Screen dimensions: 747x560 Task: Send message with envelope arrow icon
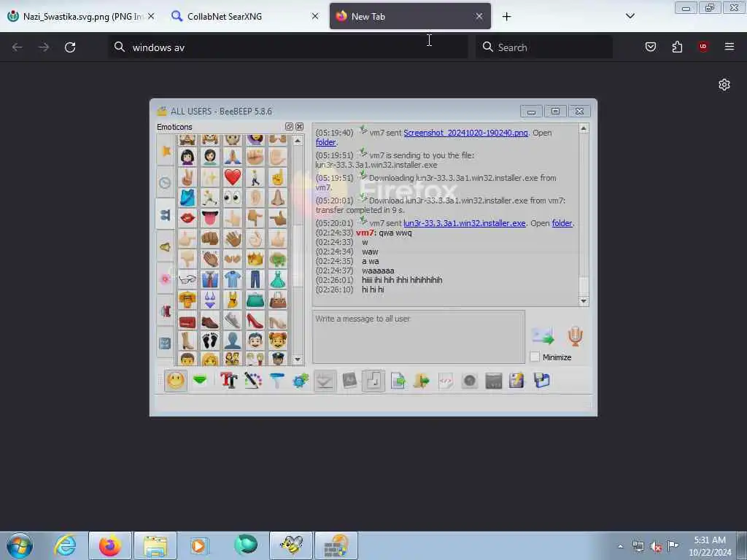tap(543, 336)
